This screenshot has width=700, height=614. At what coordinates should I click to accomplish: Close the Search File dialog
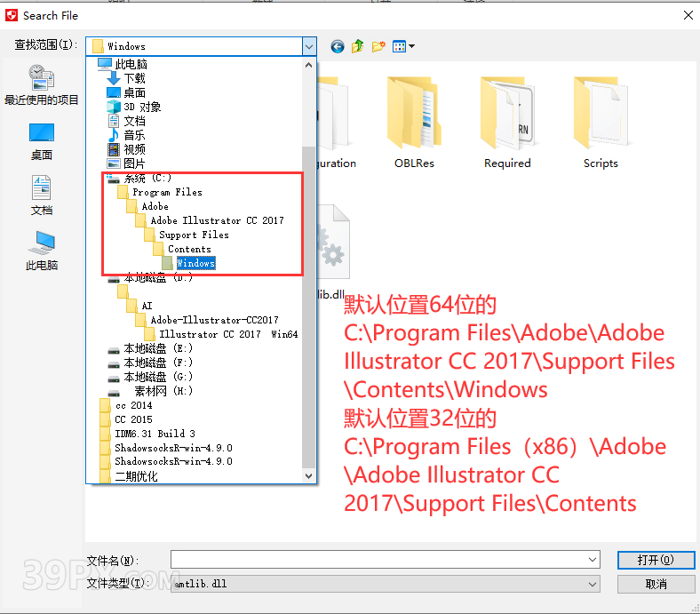688,15
